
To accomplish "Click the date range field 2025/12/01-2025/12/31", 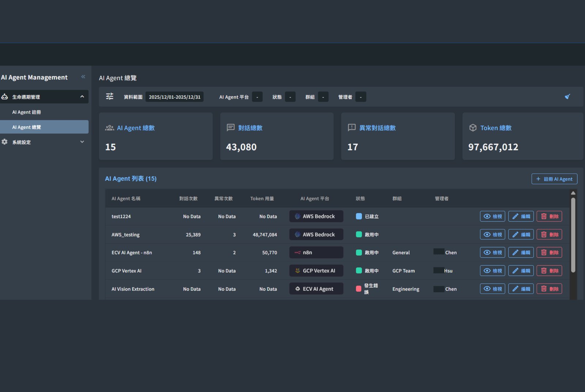I will (174, 97).
